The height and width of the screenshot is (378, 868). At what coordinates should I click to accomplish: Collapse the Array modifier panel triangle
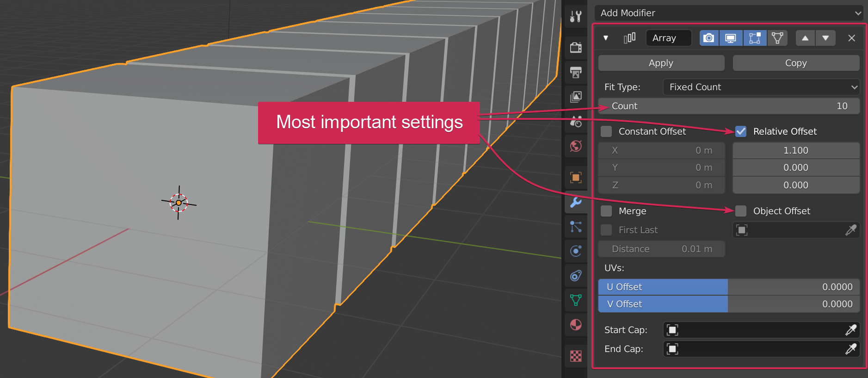pyautogui.click(x=606, y=38)
